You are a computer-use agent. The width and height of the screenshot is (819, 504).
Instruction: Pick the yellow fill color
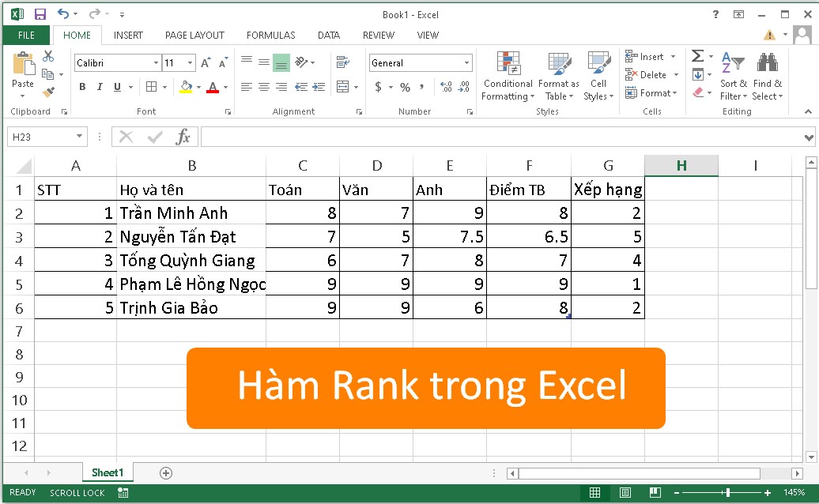tap(186, 87)
